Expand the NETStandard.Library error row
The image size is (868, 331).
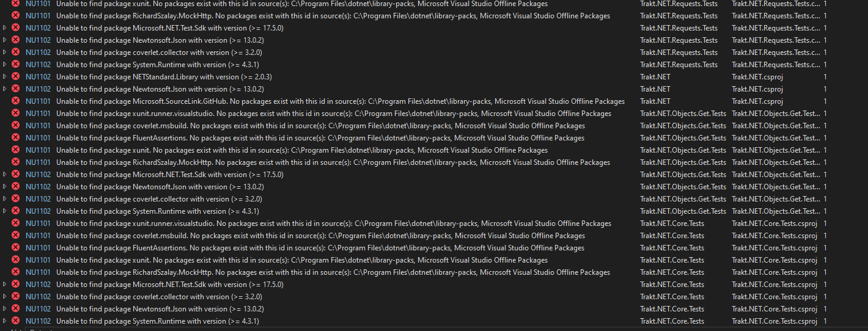pyautogui.click(x=5, y=77)
